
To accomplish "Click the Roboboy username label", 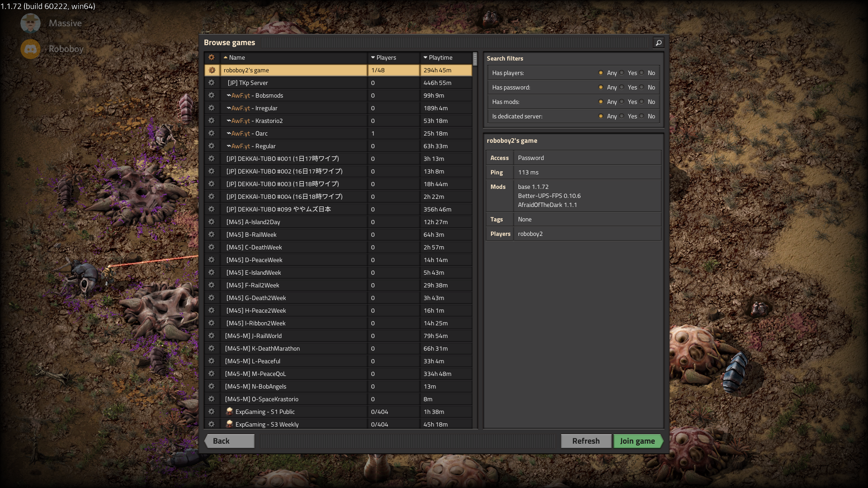I will 66,49.
